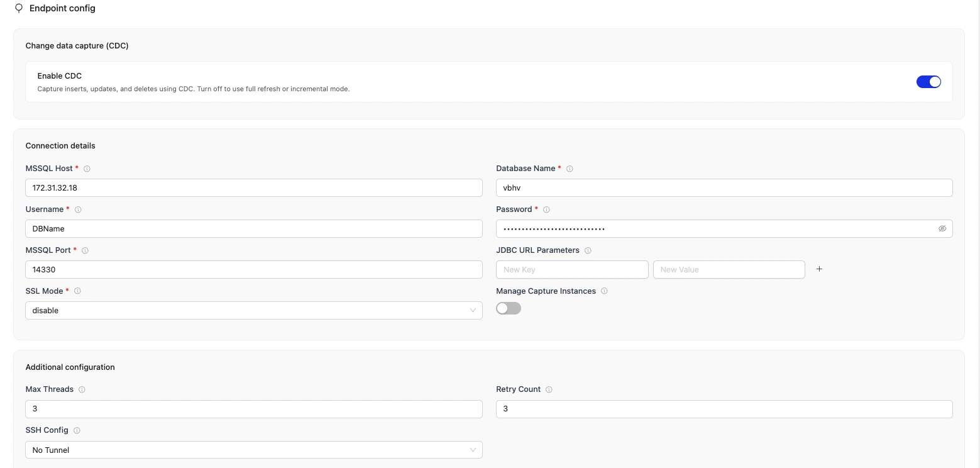Click the info icon next to SSL Mode

pyautogui.click(x=77, y=291)
